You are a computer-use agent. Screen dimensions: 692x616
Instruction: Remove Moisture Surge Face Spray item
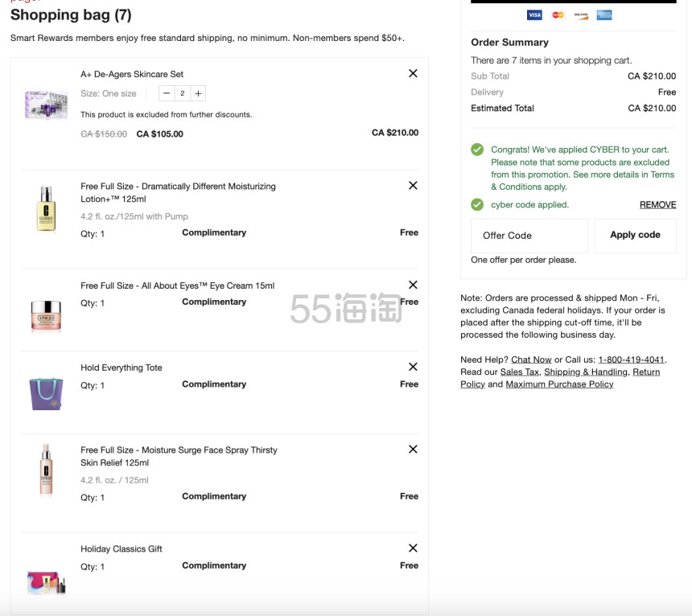point(413,449)
